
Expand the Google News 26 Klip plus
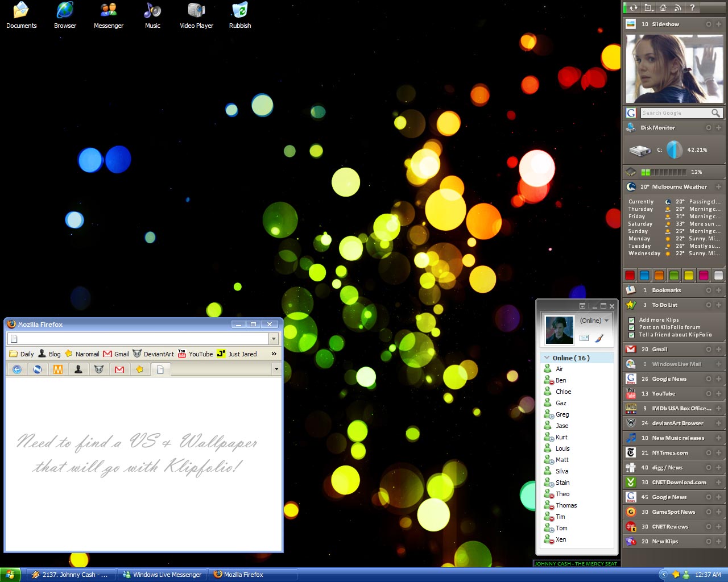718,379
